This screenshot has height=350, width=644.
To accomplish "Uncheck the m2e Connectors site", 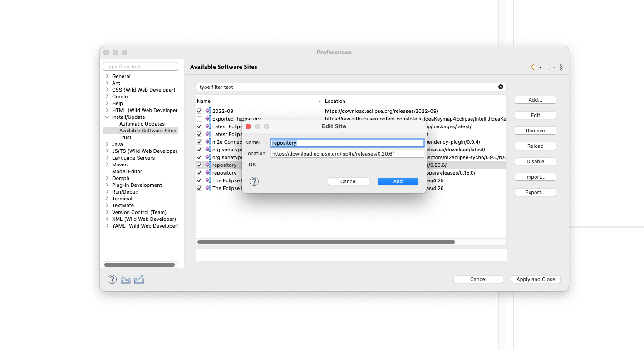I will [199, 142].
